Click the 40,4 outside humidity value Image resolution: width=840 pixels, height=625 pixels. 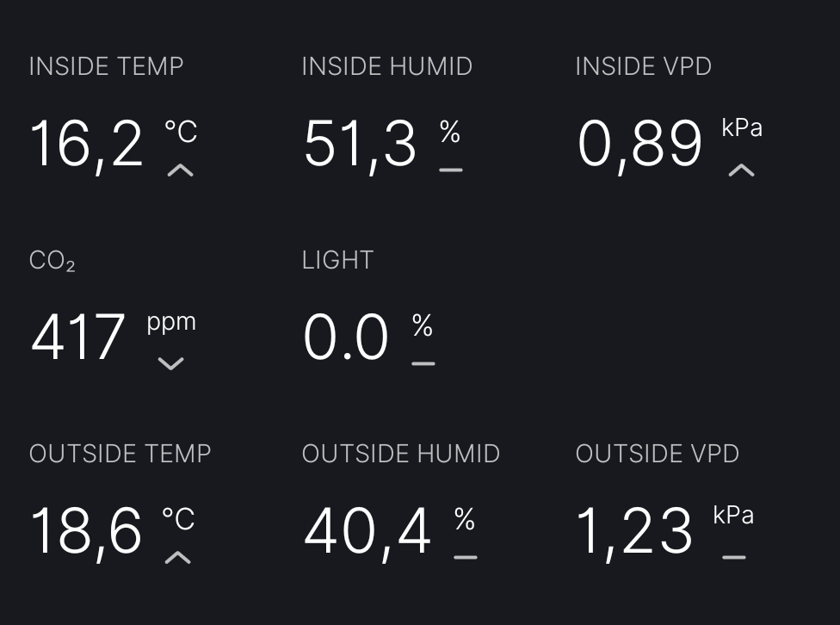click(x=367, y=531)
